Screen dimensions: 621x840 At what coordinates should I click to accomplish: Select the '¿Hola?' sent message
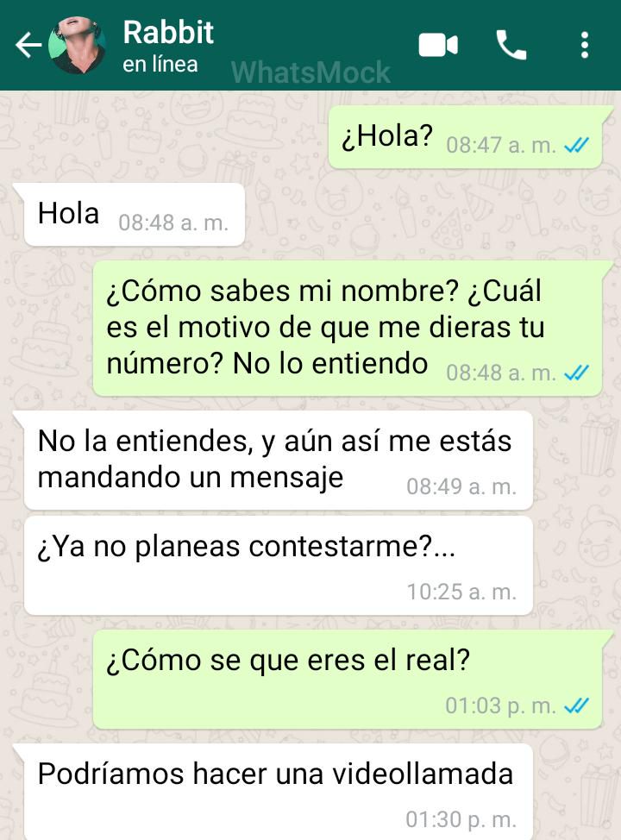465,137
